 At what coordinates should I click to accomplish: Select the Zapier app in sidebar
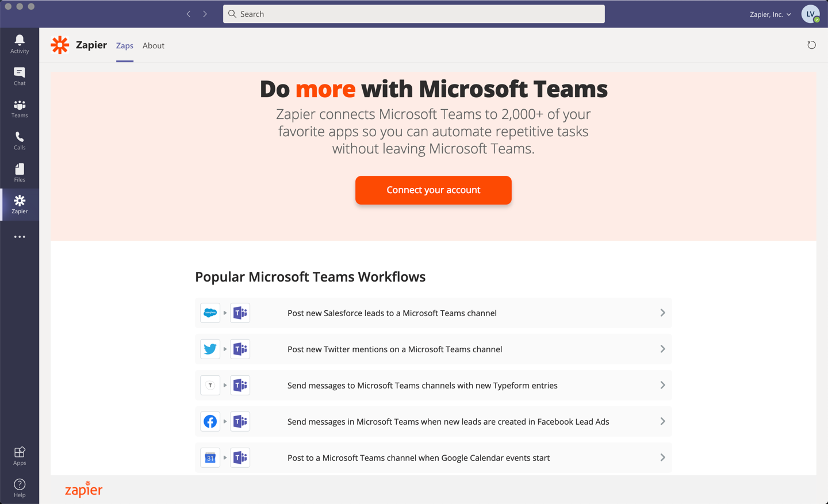click(20, 205)
